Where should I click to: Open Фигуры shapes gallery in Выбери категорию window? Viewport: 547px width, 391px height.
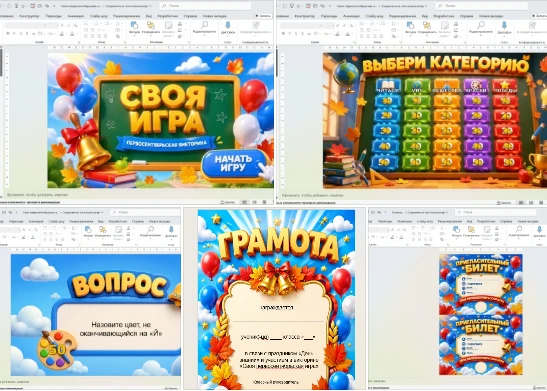(x=410, y=28)
